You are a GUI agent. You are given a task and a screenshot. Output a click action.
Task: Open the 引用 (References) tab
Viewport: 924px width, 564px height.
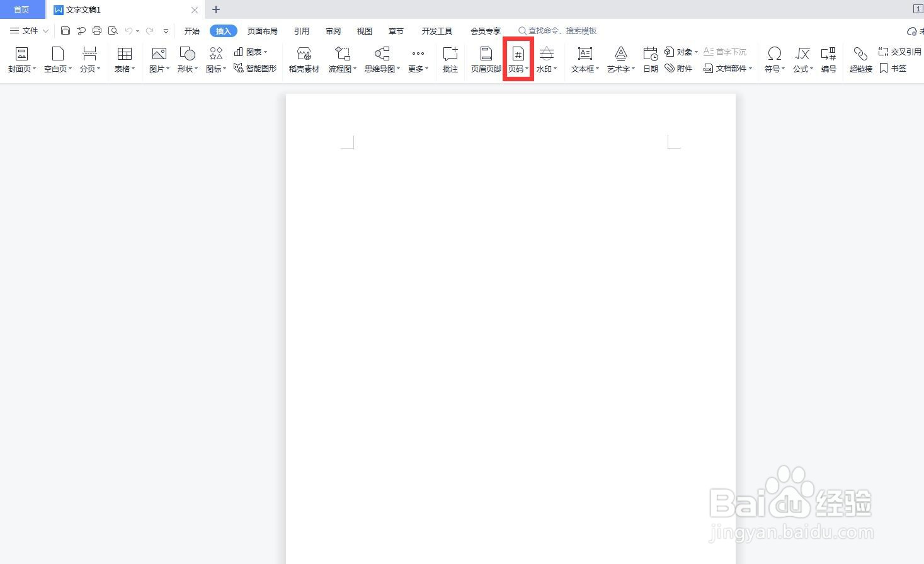(301, 31)
